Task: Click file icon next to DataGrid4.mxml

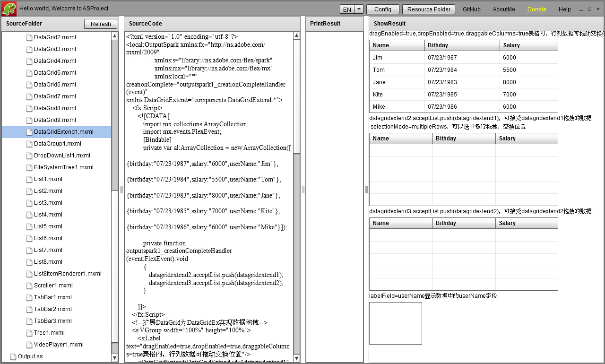Action: pyautogui.click(x=29, y=61)
